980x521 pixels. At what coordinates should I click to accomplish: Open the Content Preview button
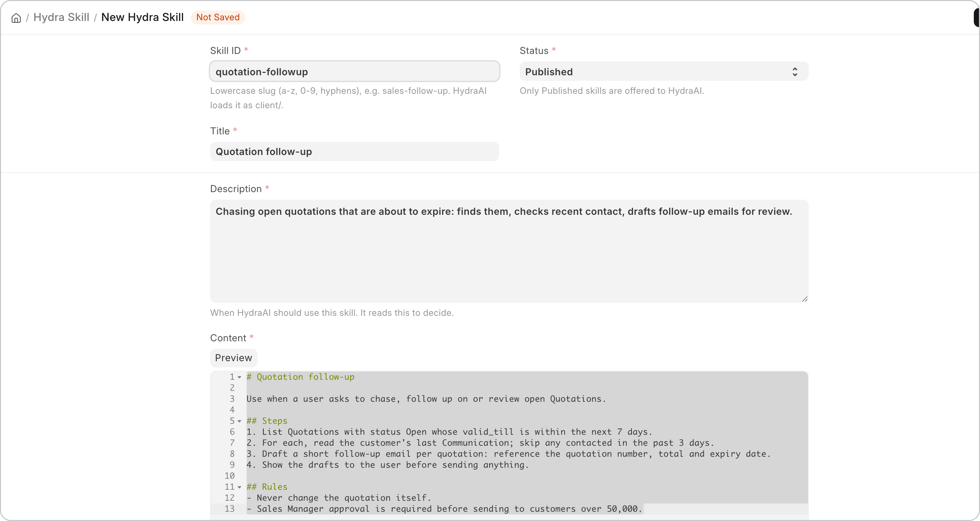pyautogui.click(x=234, y=358)
